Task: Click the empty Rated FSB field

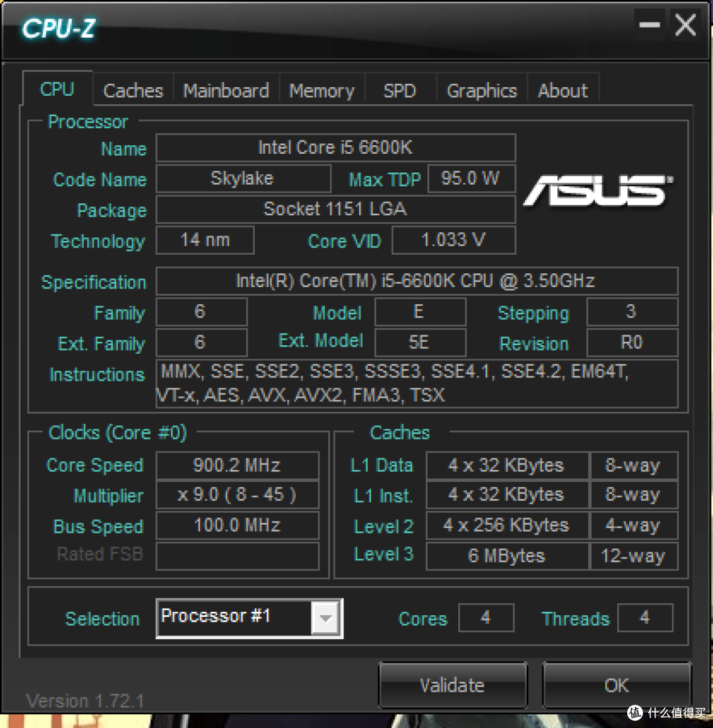Action: click(238, 556)
